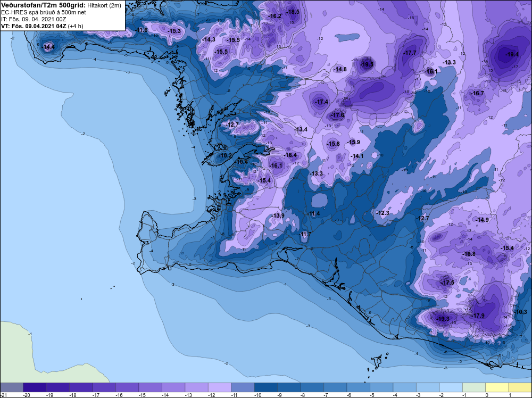This screenshot has height=398, width=532.
Task: Select the -16.7 temperature label
Action: [477, 93]
